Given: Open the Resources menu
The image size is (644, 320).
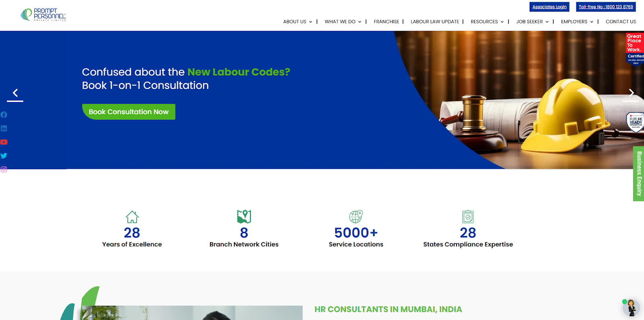Looking at the screenshot, I should (487, 22).
